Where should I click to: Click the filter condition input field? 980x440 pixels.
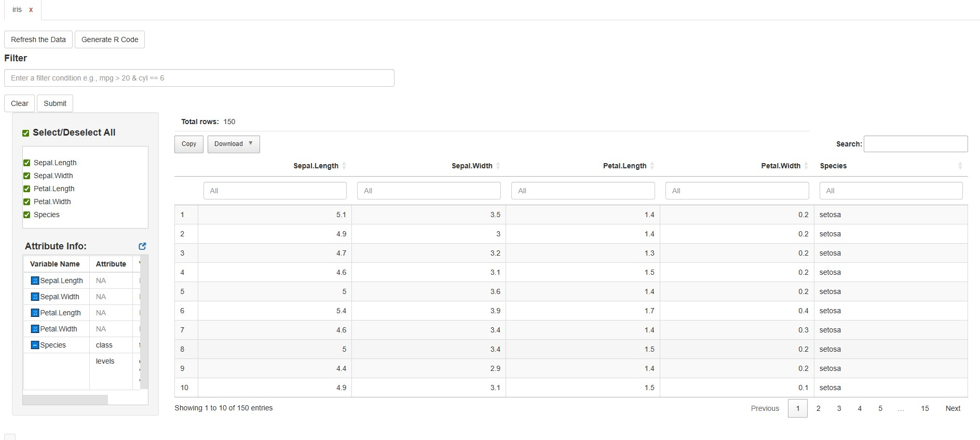click(x=199, y=78)
